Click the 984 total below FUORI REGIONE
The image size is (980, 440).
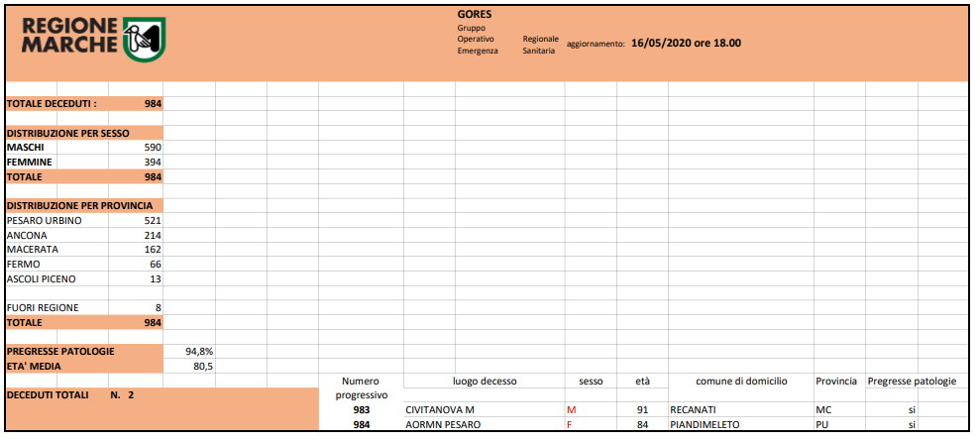coord(153,322)
